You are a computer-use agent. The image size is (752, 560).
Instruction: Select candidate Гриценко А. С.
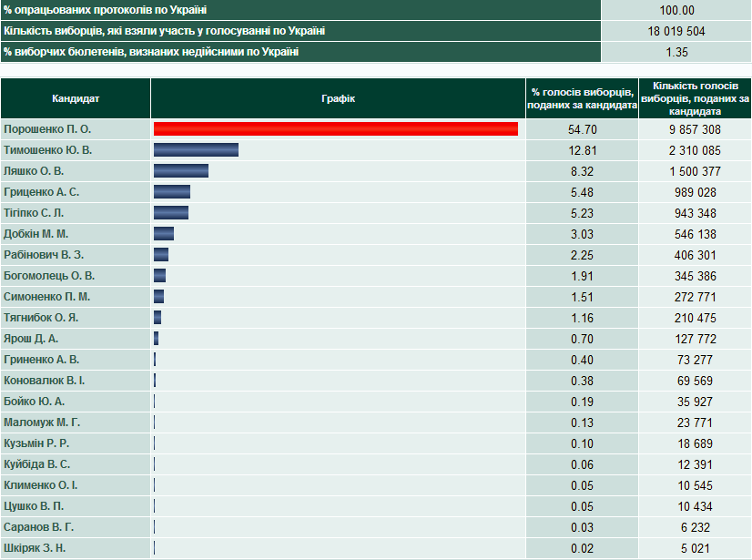41,192
